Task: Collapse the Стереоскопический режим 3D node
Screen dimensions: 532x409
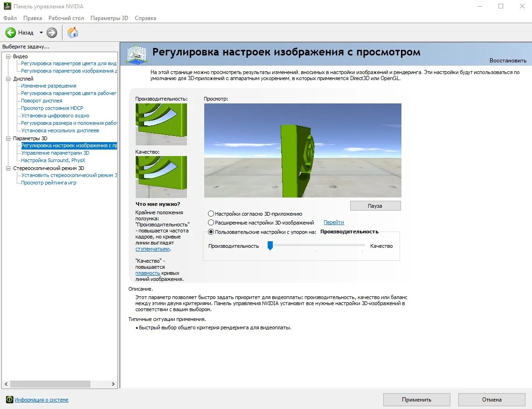Action: pos(8,169)
